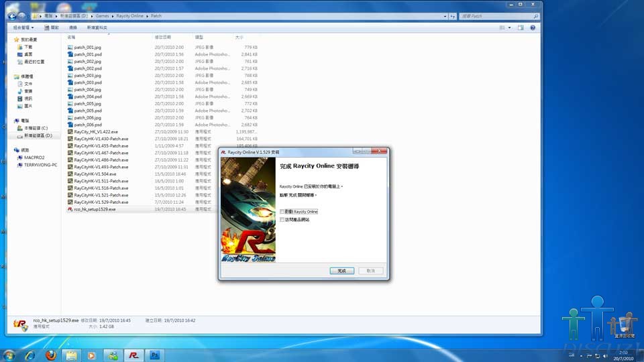Select file patch_003.psd
The width and height of the screenshot is (644, 362).
coord(88,82)
